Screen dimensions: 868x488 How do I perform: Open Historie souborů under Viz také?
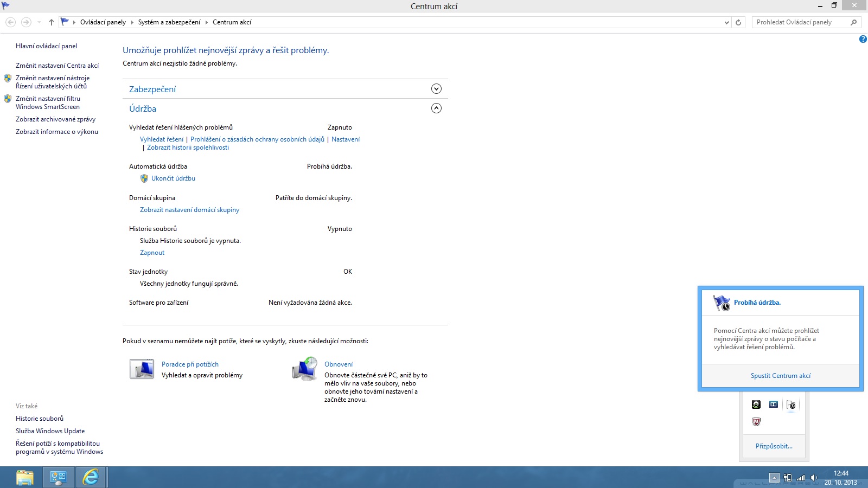(40, 419)
